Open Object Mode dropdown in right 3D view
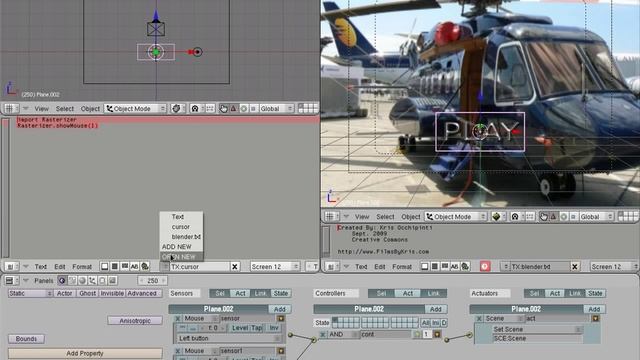Screen dimensions: 640x360 click(456, 216)
